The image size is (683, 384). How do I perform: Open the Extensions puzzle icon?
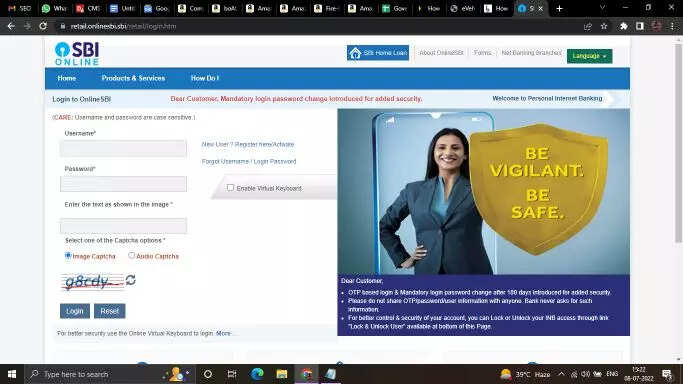(x=623, y=26)
